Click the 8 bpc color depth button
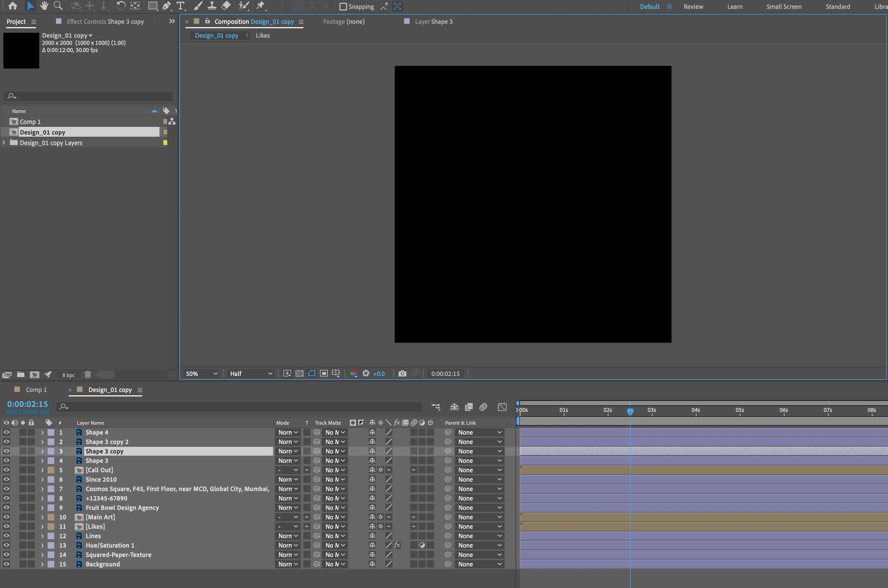The height and width of the screenshot is (588, 888). click(x=68, y=375)
